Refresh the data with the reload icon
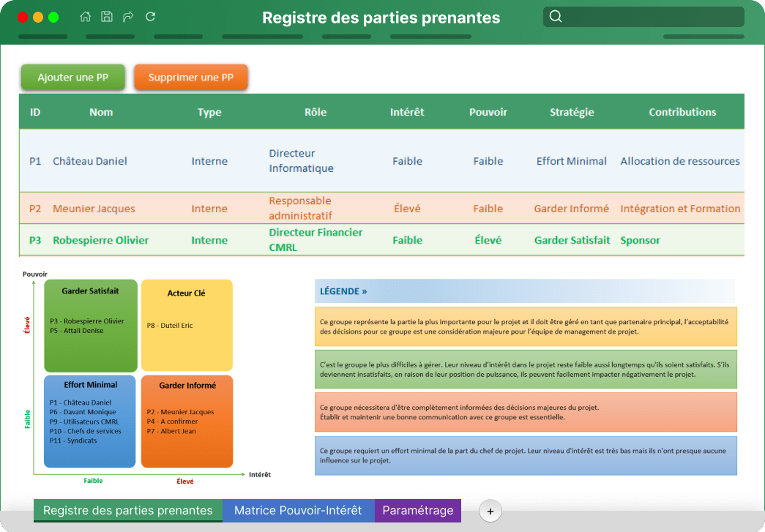 click(x=150, y=16)
